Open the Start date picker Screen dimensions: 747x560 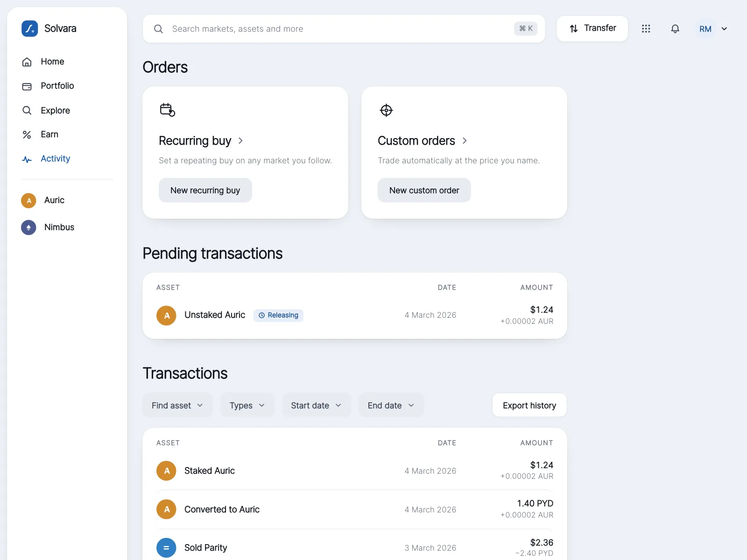[316, 405]
